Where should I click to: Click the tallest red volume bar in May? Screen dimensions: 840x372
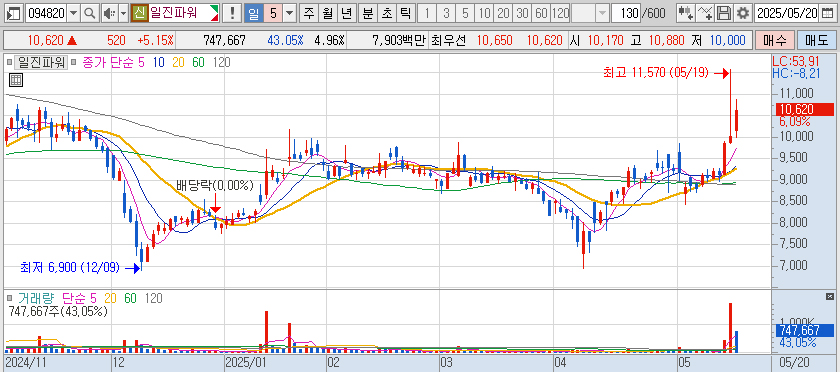pyautogui.click(x=730, y=328)
